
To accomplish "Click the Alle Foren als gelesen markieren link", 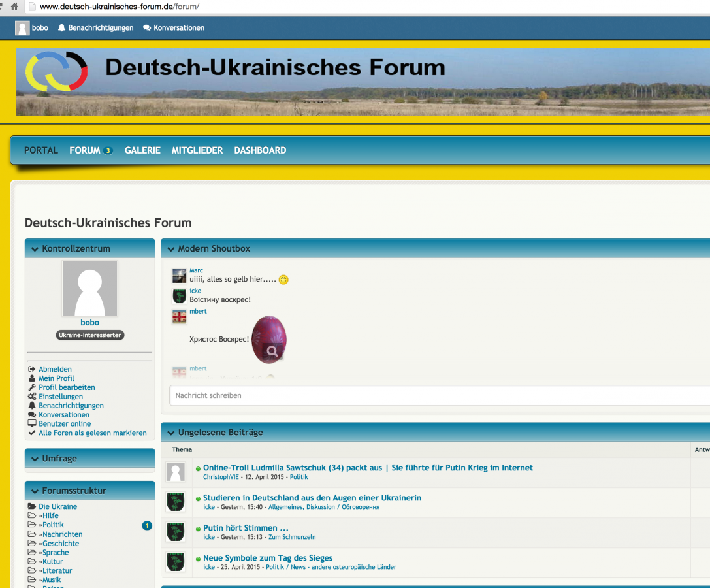I will coord(93,433).
